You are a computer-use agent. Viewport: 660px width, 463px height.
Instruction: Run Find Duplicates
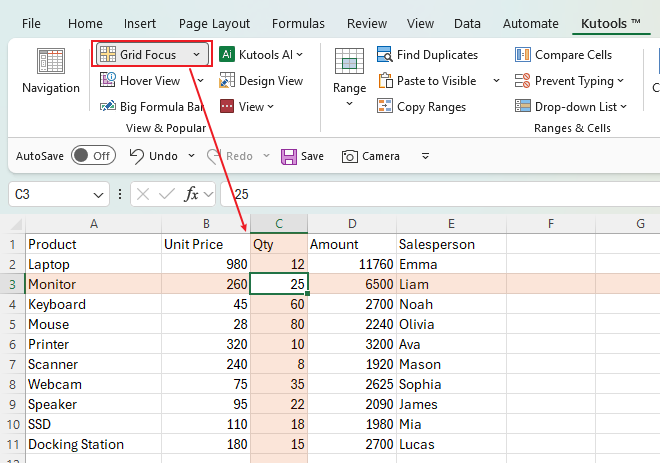coord(428,55)
